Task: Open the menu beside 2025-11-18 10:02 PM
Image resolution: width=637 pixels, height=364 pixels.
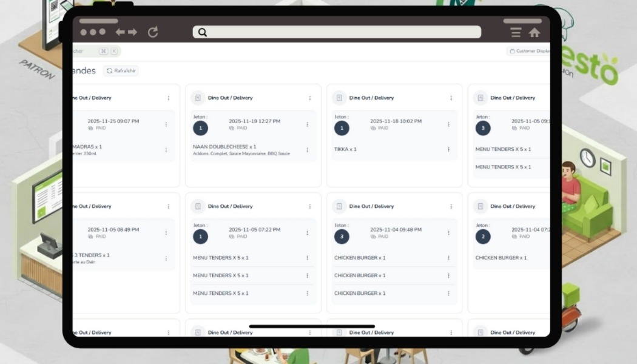Action: pyautogui.click(x=449, y=124)
